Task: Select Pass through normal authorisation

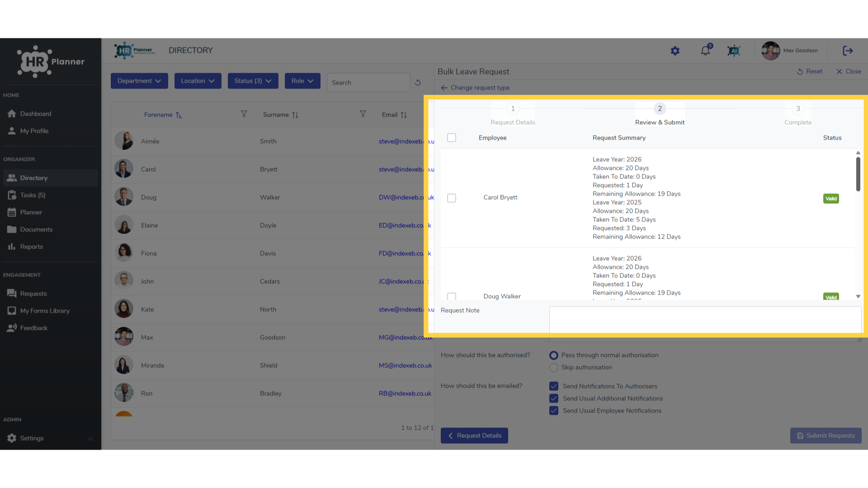Action: click(x=554, y=355)
